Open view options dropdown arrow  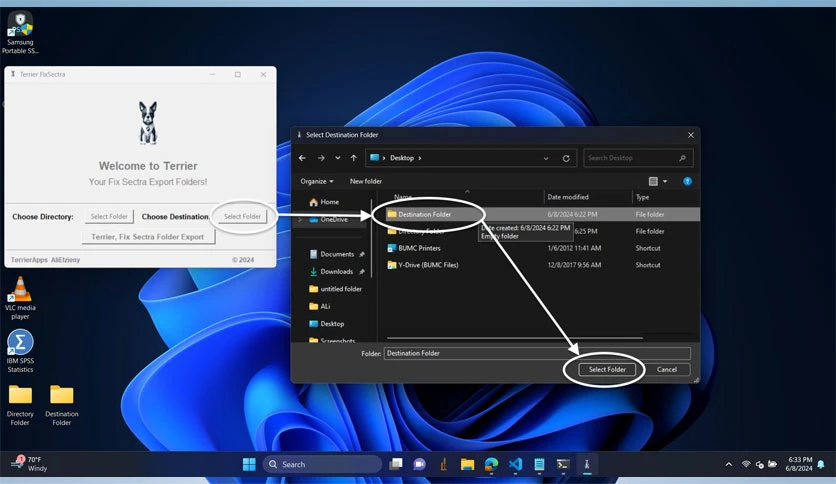coord(665,182)
